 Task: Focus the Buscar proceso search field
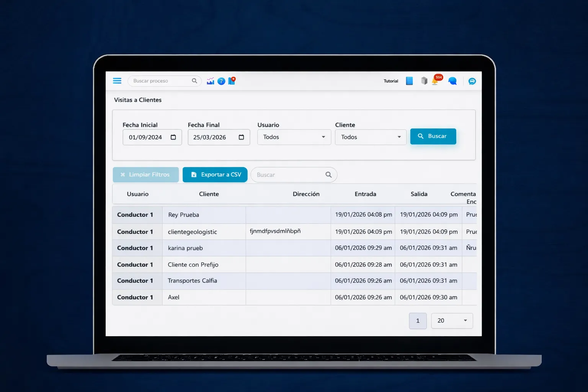pos(161,81)
